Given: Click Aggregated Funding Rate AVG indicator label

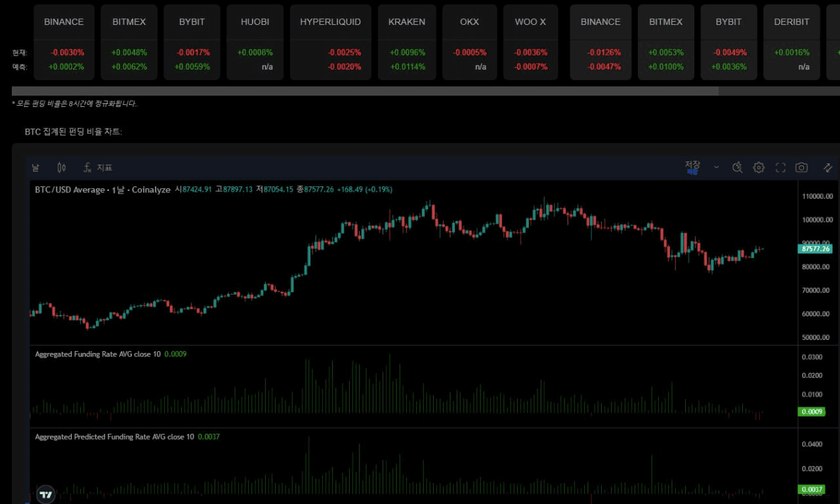Looking at the screenshot, I should 98,354.
